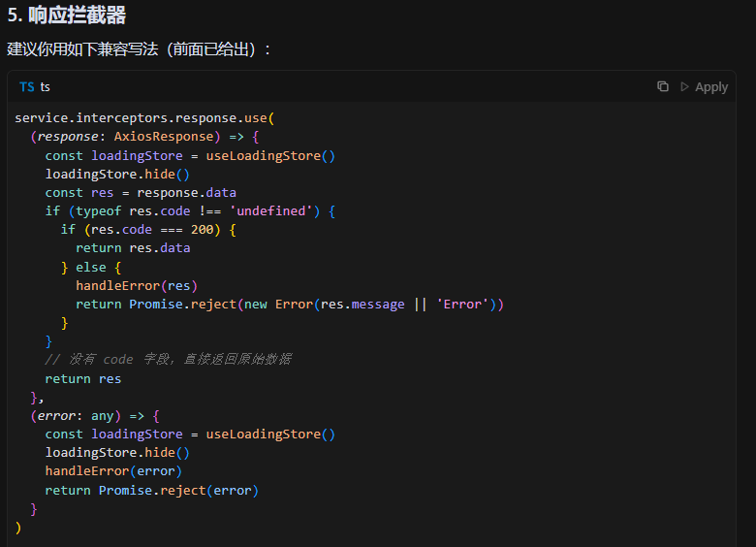
Task: Click 'Promise.reject(new Error' line
Action: pos(290,305)
